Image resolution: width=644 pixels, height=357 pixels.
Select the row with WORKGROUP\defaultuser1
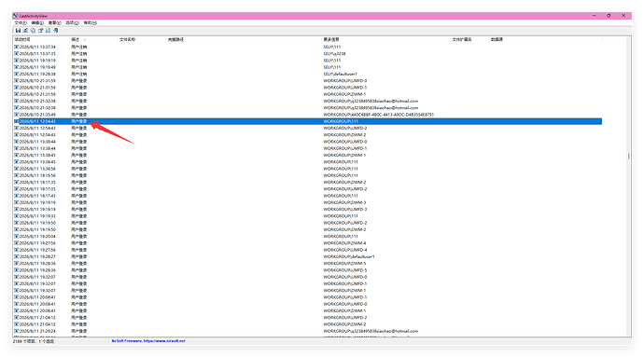pos(308,257)
